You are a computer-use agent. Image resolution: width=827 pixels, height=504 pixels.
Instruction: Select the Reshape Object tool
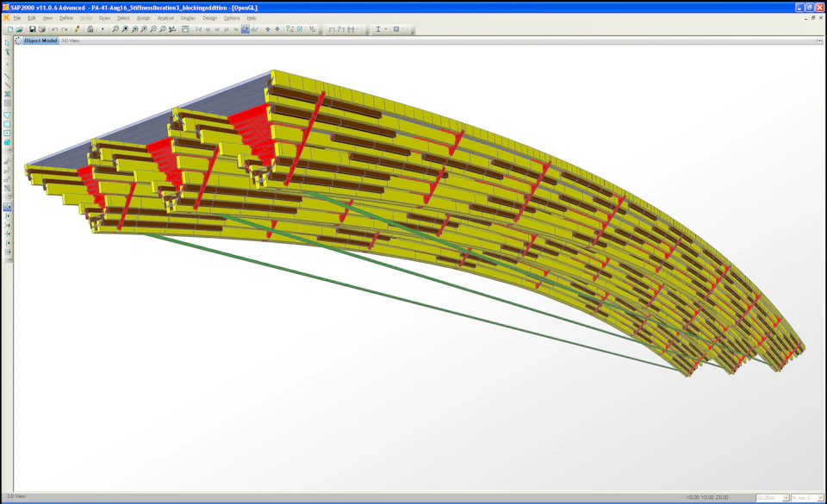tap(8, 53)
